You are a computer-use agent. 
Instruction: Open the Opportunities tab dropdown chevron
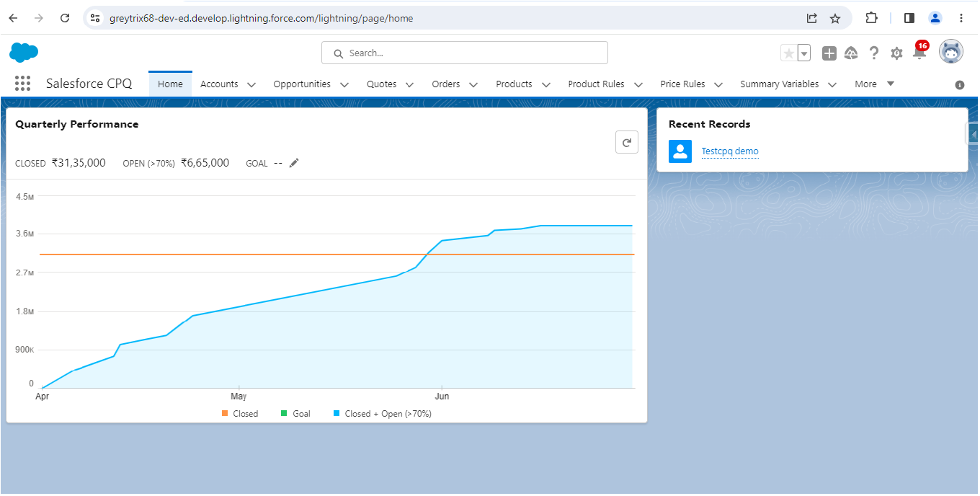click(344, 84)
